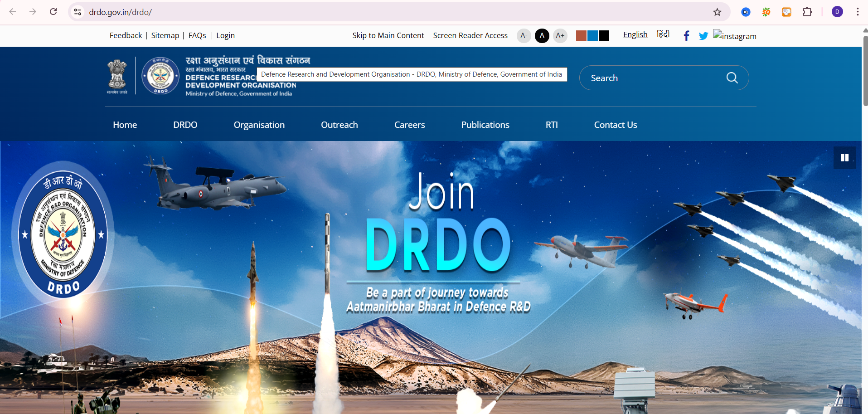This screenshot has width=868, height=414.
Task: Select the blue color theme swatch
Action: (x=592, y=36)
